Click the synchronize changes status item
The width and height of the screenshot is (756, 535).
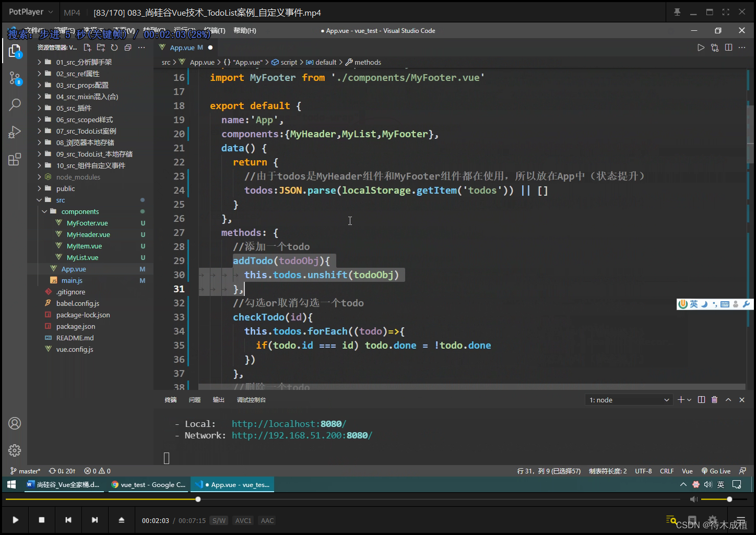[62, 471]
